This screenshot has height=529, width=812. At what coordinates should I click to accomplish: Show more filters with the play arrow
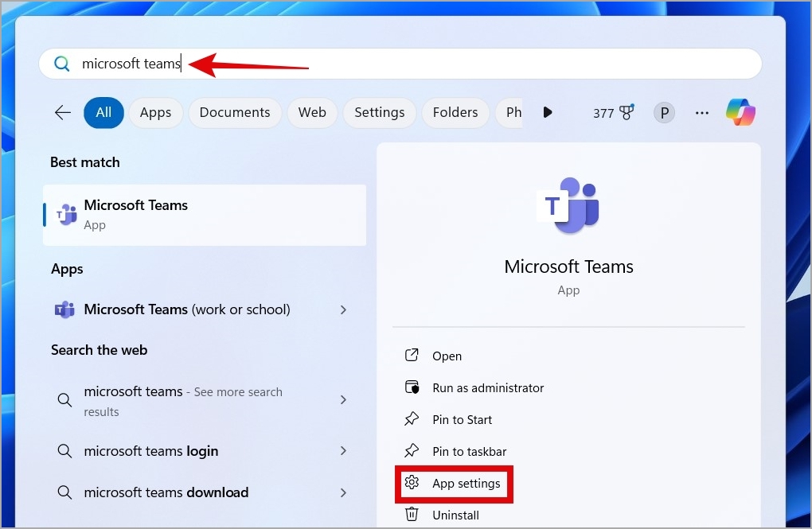548,112
